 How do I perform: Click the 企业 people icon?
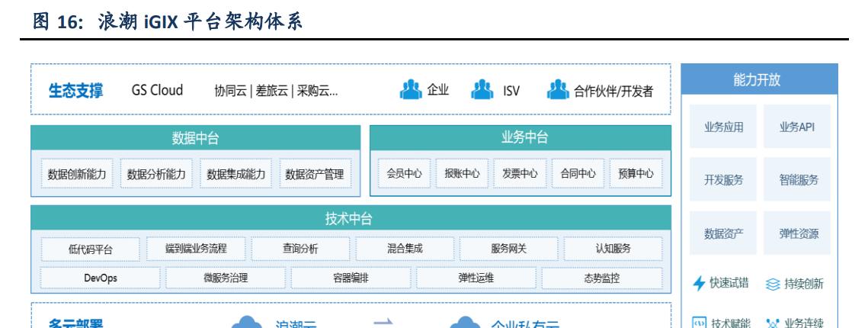click(411, 89)
